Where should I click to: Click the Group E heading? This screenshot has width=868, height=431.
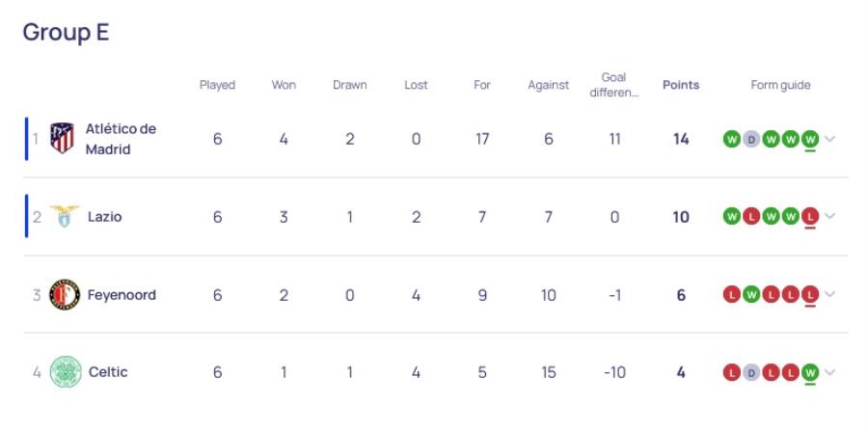coord(66,32)
